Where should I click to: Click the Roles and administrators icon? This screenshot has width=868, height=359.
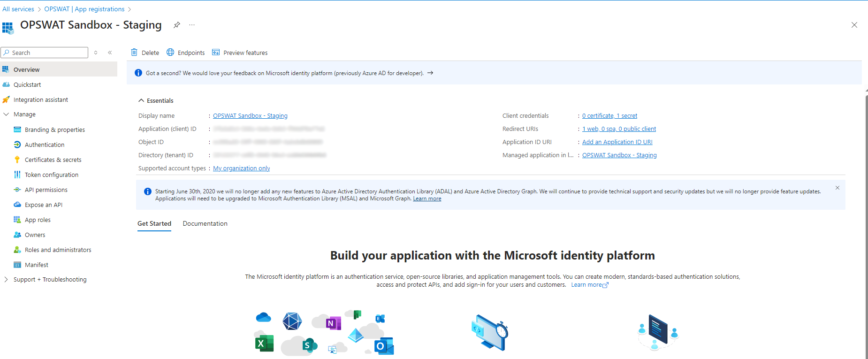coord(17,250)
